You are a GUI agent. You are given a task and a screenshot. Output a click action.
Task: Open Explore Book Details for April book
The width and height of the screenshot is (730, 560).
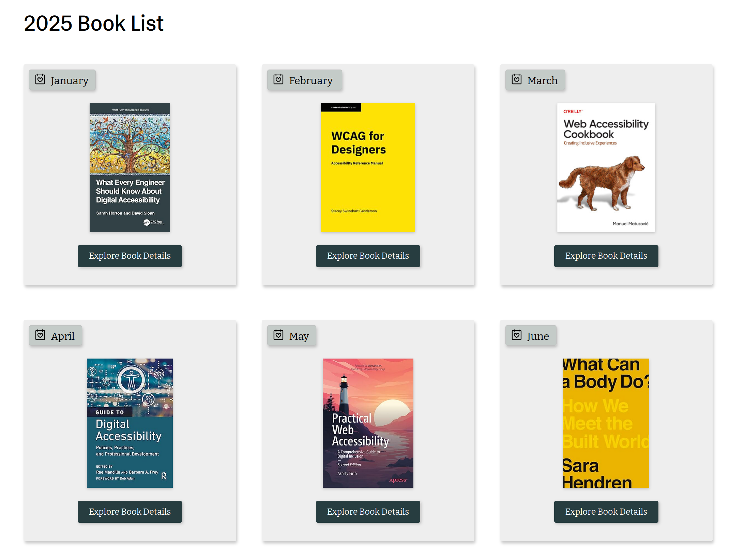[x=130, y=512]
